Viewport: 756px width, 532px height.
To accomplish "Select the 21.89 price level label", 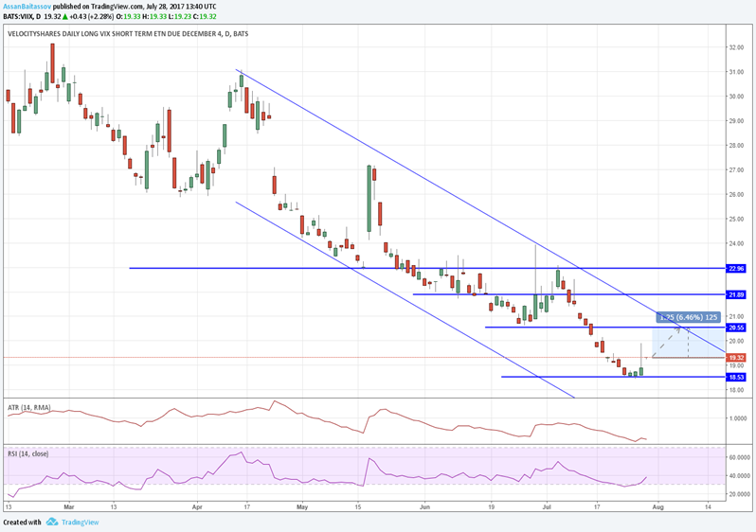I will (736, 294).
